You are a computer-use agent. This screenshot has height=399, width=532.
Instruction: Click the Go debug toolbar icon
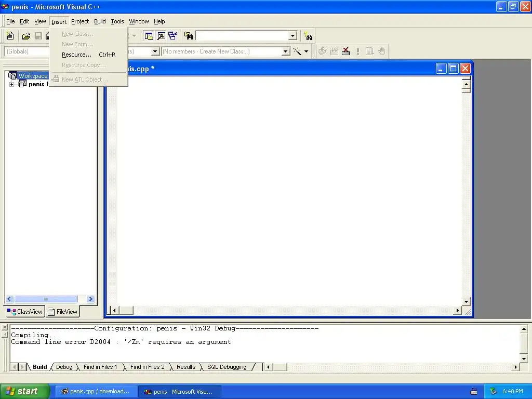tap(369, 51)
